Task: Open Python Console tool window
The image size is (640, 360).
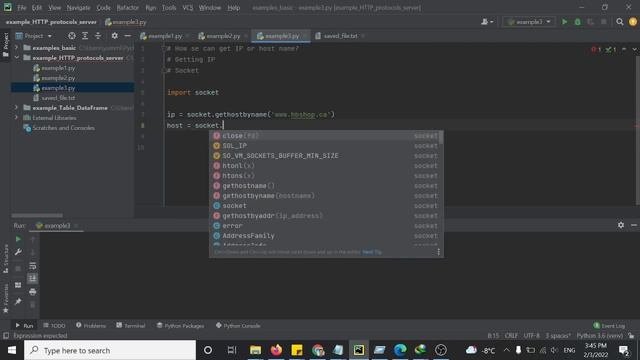Action: click(238, 326)
